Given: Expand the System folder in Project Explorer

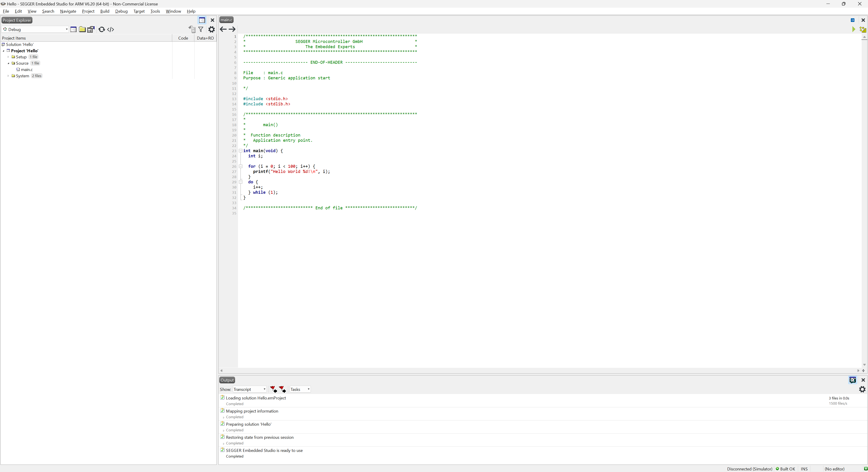Looking at the screenshot, I should pos(8,76).
